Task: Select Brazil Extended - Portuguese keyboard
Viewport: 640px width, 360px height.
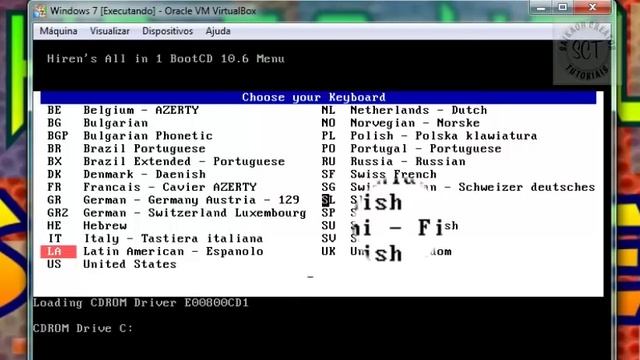Action: pyautogui.click(x=166, y=162)
